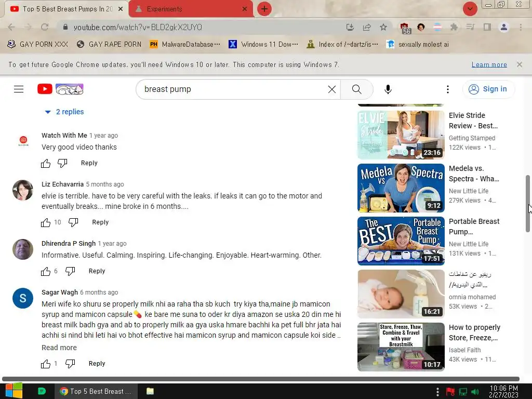The height and width of the screenshot is (399, 532).
Task: Open the media control queue icon
Action: (x=470, y=27)
